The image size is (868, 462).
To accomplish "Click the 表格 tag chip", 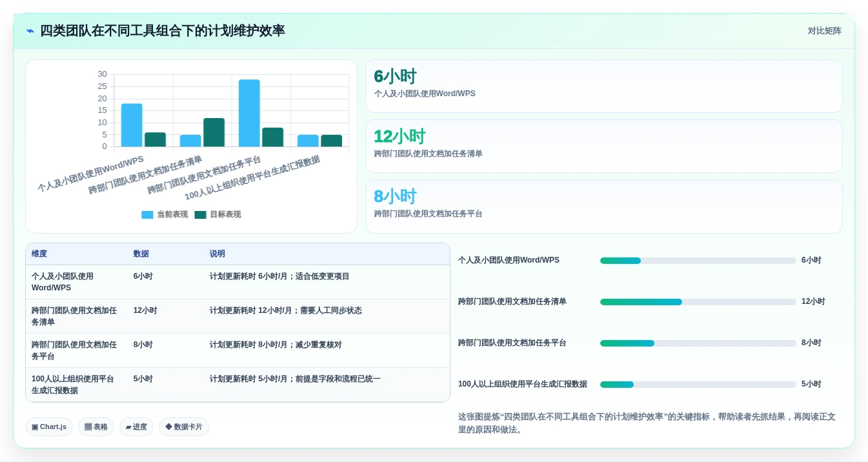I will 96,427.
